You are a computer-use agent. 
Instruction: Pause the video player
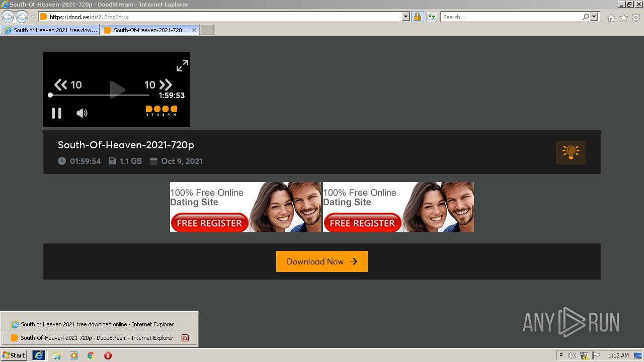click(57, 113)
